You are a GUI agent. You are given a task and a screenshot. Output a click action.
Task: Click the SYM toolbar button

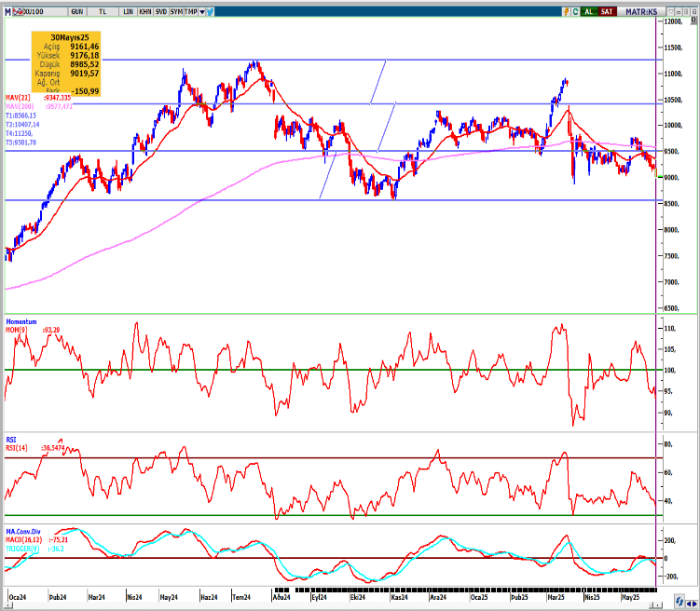click(176, 11)
